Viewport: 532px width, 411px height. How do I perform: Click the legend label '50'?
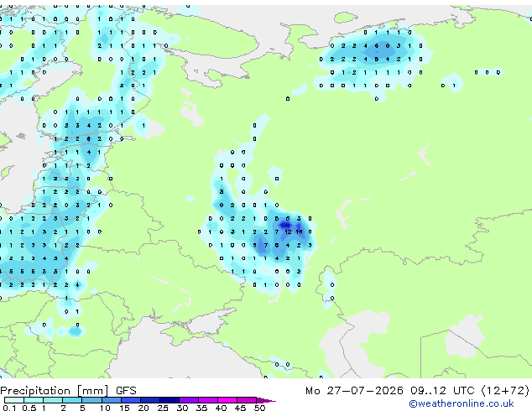tap(259, 408)
